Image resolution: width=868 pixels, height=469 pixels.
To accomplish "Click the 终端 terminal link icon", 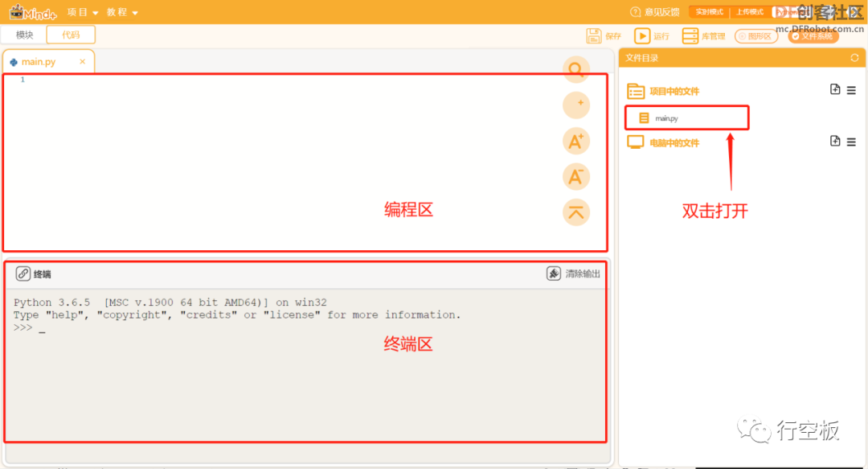I will point(23,274).
